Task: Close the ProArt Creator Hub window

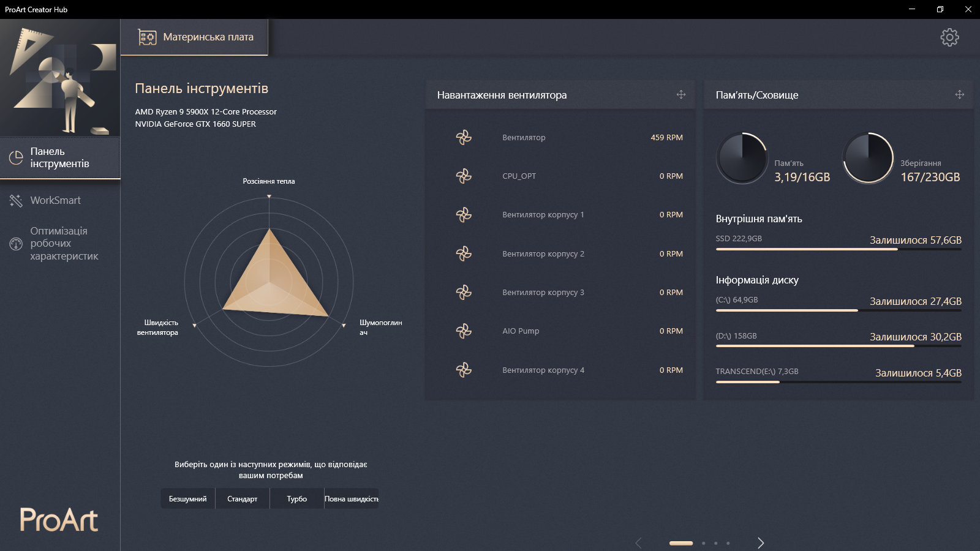Action: tap(968, 9)
